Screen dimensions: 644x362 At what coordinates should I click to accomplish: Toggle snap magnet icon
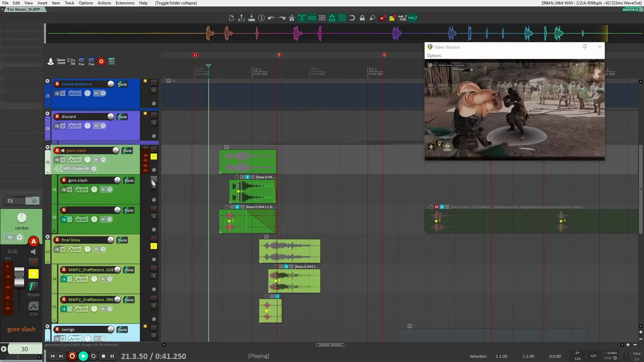pos(352,18)
